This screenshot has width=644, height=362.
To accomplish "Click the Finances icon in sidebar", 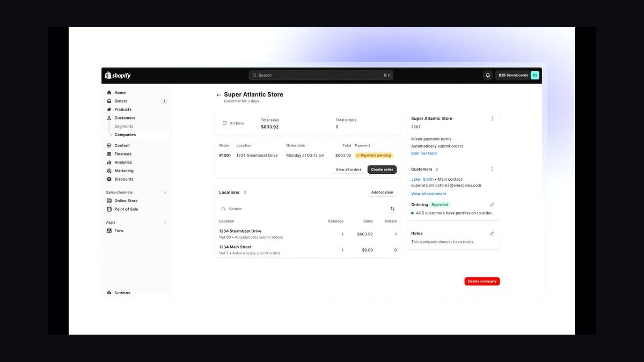I will (109, 154).
